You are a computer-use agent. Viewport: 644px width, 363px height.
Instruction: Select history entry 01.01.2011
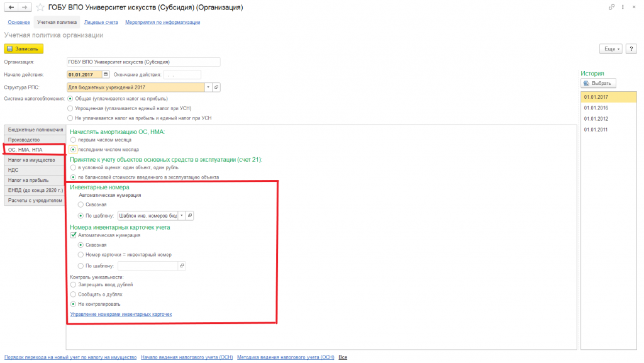click(x=609, y=130)
